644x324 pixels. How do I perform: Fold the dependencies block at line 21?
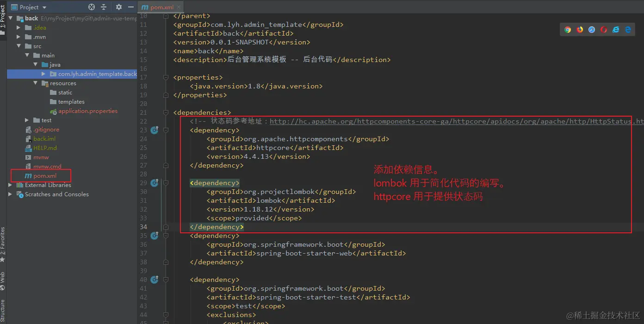tap(166, 112)
